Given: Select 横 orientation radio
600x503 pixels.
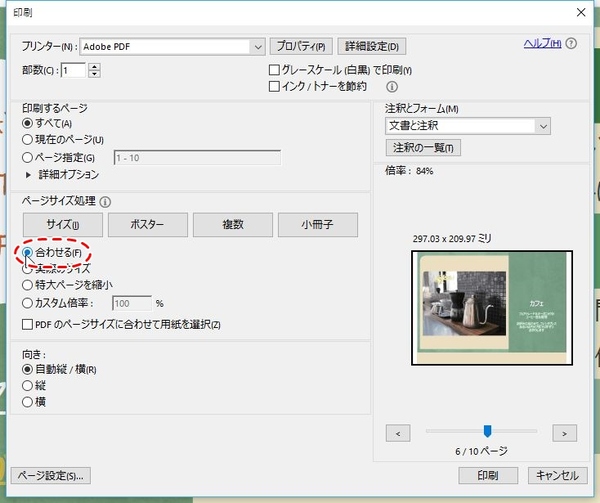Looking at the screenshot, I should point(27,402).
